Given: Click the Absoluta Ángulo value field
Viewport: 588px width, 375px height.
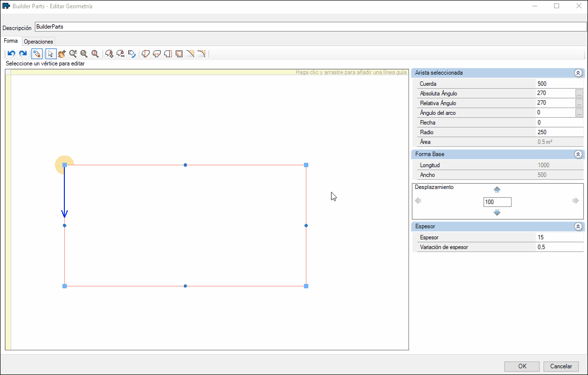Looking at the screenshot, I should coord(555,93).
